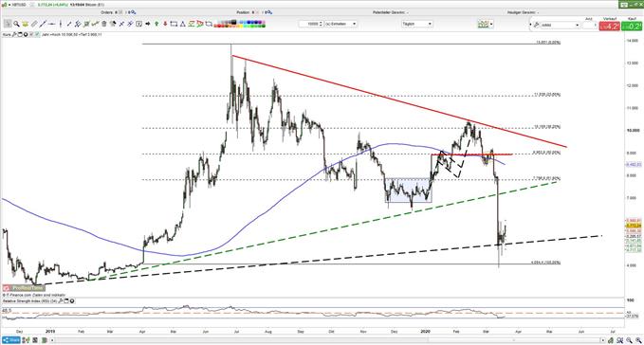Click the wrench icon on Kurs label
This screenshot has width=644, height=345.
pos(14,34)
